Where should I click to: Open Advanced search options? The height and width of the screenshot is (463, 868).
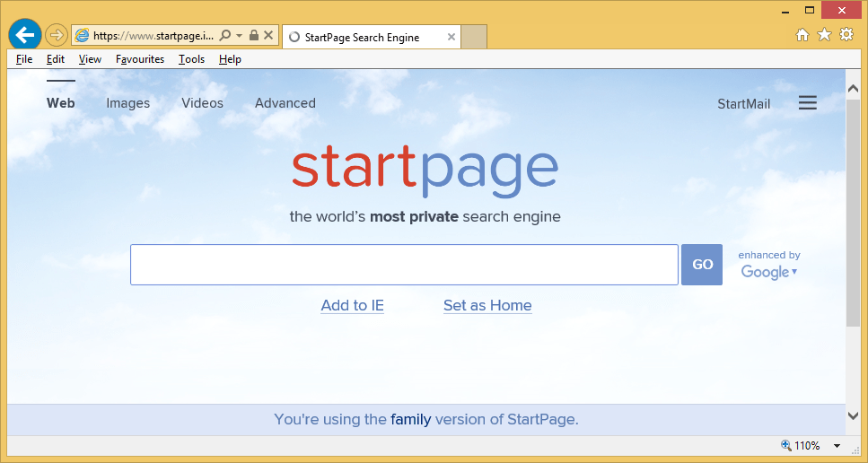point(285,103)
